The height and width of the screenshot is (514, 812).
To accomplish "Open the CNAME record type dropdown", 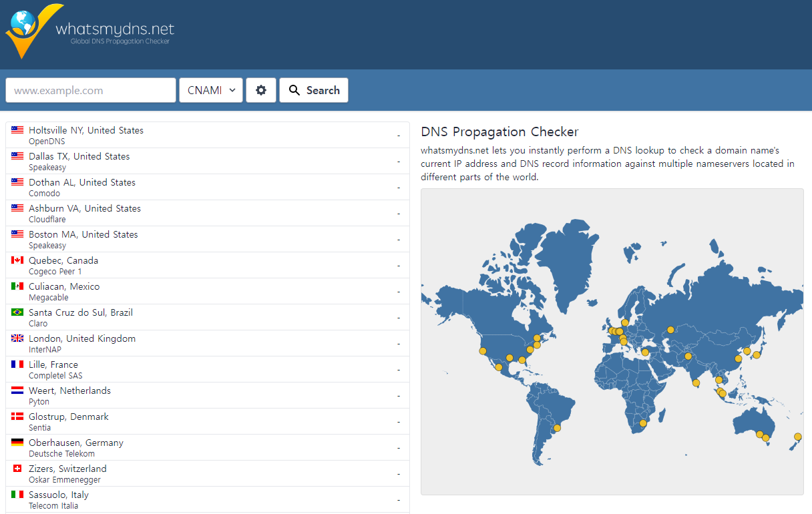I will point(210,90).
